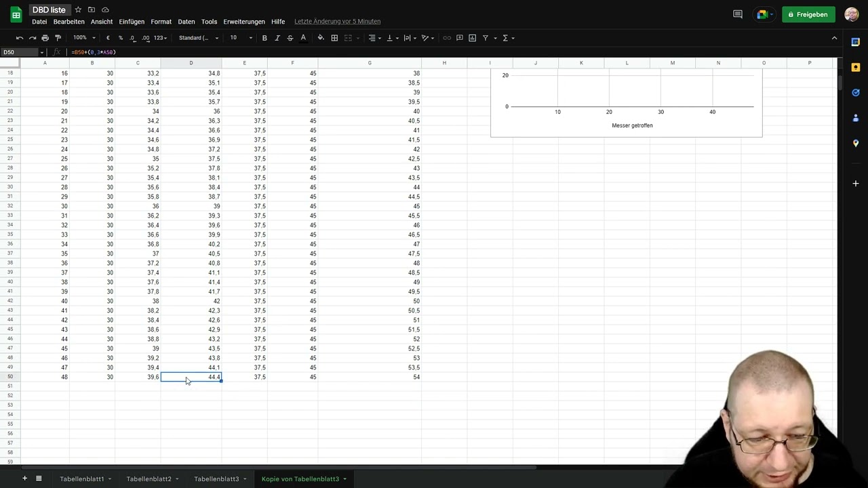Image resolution: width=868 pixels, height=488 pixels.
Task: Open the Erweiterungen menu
Action: 244,22
